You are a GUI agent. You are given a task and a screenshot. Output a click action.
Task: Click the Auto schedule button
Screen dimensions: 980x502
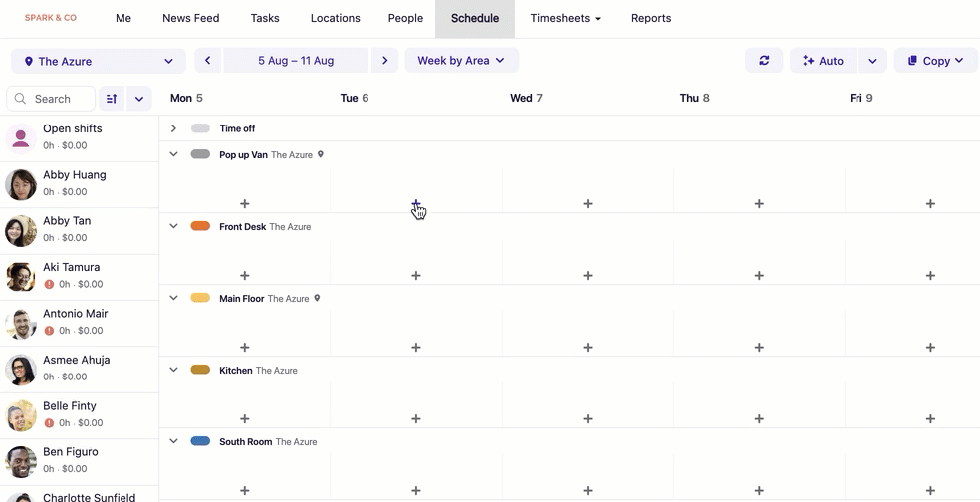point(822,61)
